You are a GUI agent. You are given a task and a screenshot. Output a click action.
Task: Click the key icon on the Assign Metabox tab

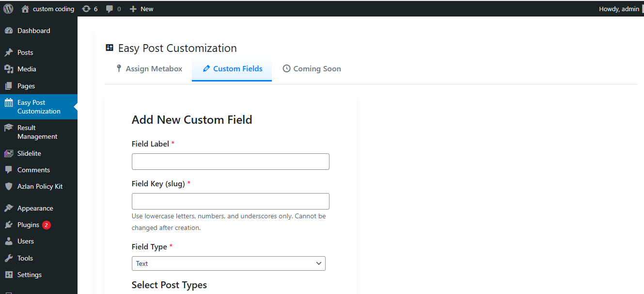(119, 68)
